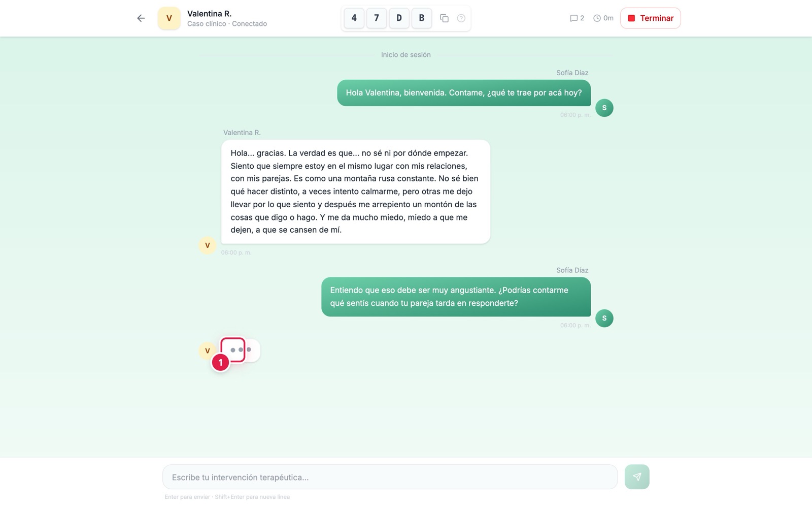Select Valentina's 'montaña rusa' message bubble
Image resolution: width=812 pixels, height=508 pixels.
point(356,192)
